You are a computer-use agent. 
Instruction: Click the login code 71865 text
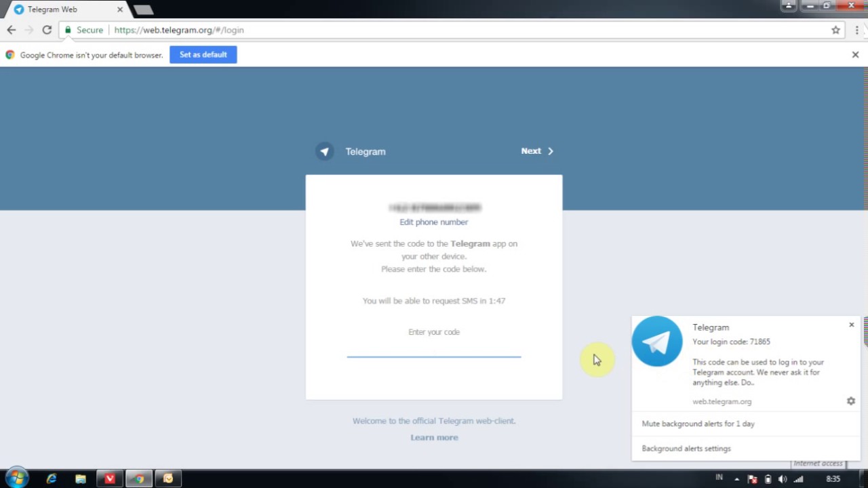731,342
